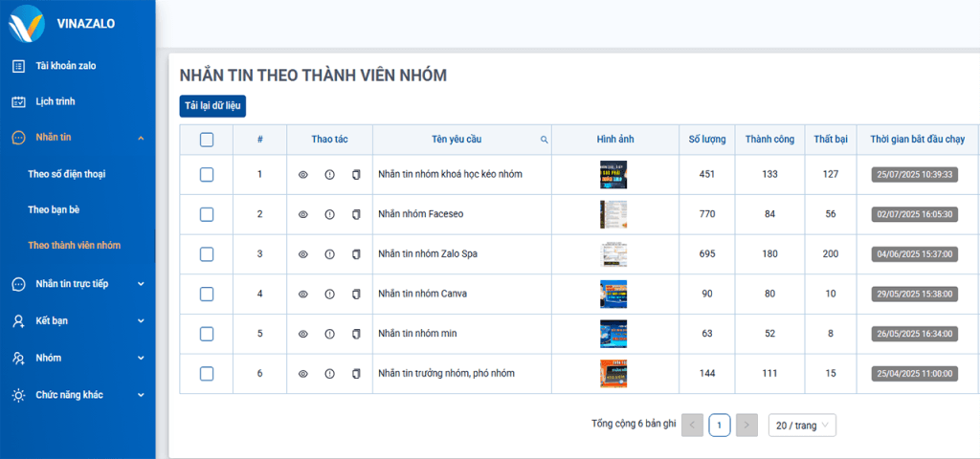
Task: Check the box for row 3
Action: point(207,254)
